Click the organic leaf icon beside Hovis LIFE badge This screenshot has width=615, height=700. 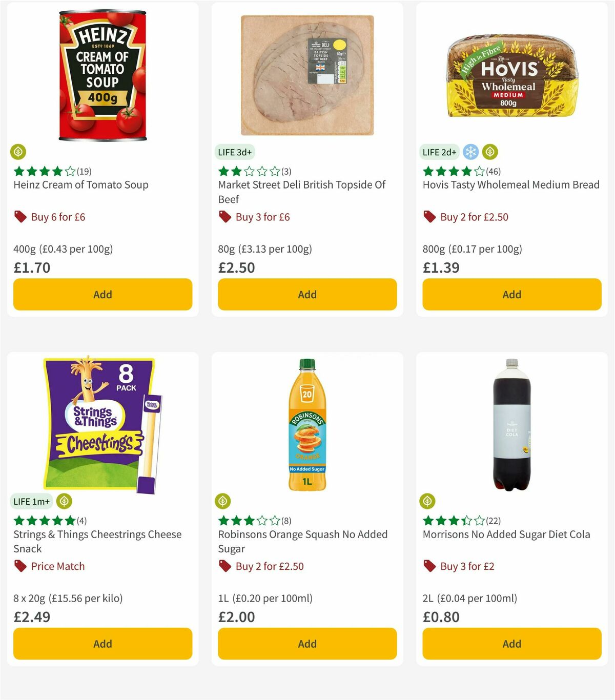coord(491,152)
